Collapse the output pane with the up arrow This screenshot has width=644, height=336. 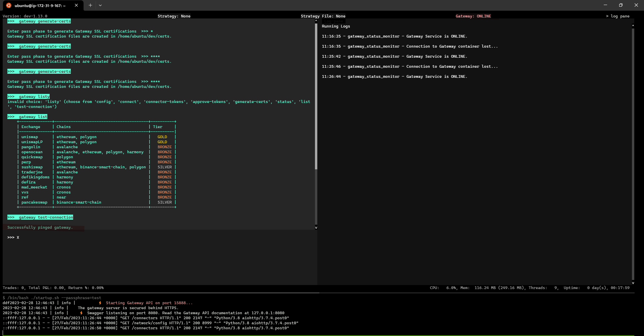tap(316, 20)
